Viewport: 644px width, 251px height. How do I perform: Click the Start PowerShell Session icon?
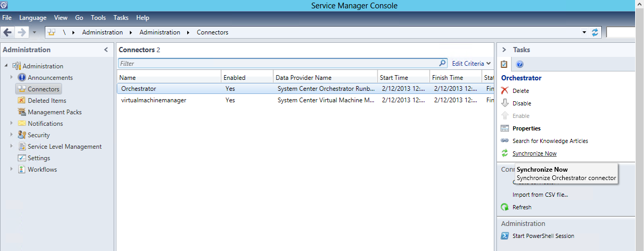click(504, 236)
